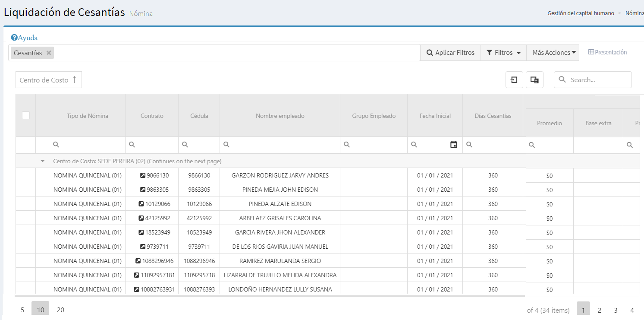Click the grid Search input field

click(598, 80)
